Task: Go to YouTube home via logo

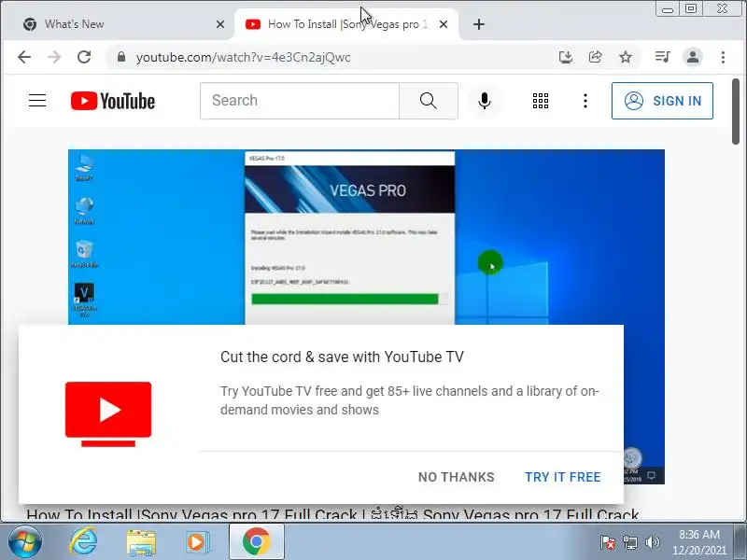Action: coord(113,101)
